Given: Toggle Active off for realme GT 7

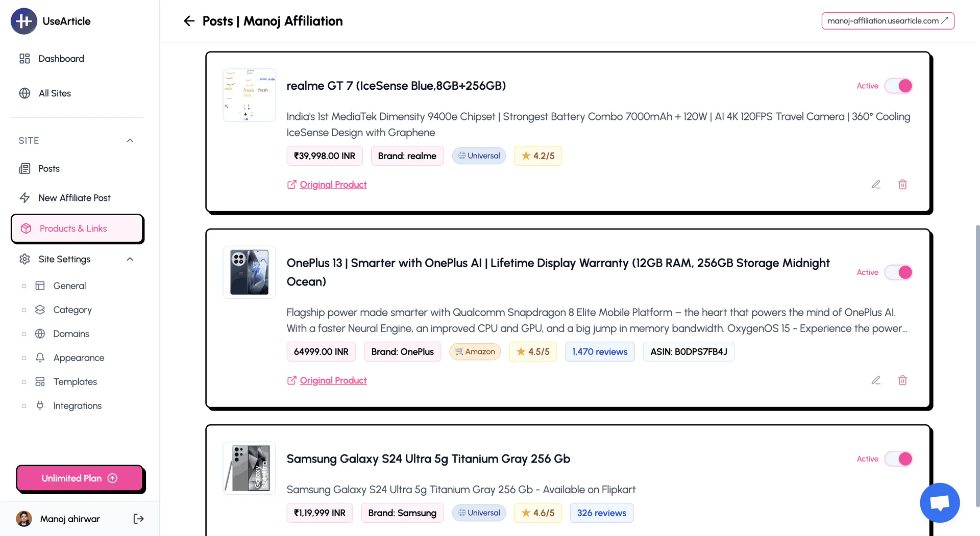Looking at the screenshot, I should (899, 86).
